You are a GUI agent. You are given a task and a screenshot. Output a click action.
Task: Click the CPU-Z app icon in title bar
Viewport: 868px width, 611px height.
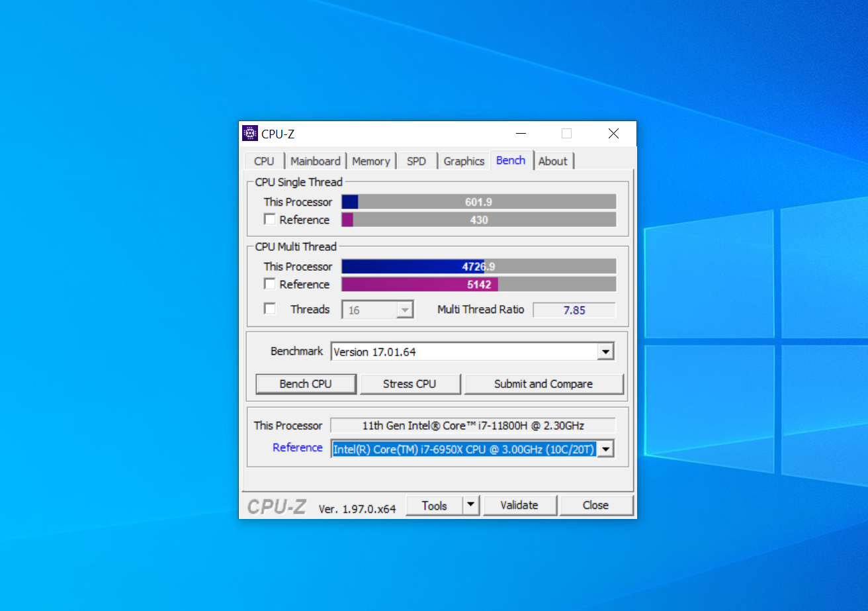[250, 133]
